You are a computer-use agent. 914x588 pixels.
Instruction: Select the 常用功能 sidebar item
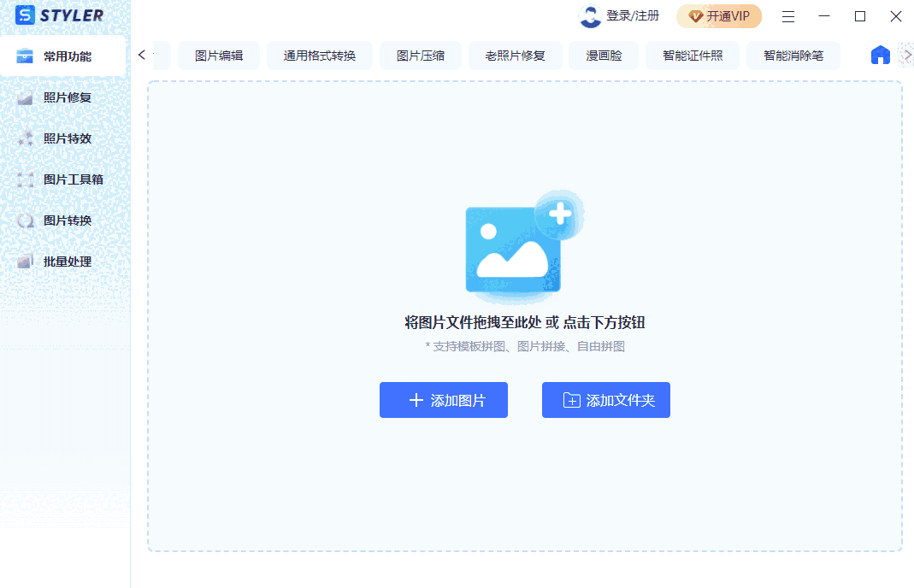pos(65,56)
